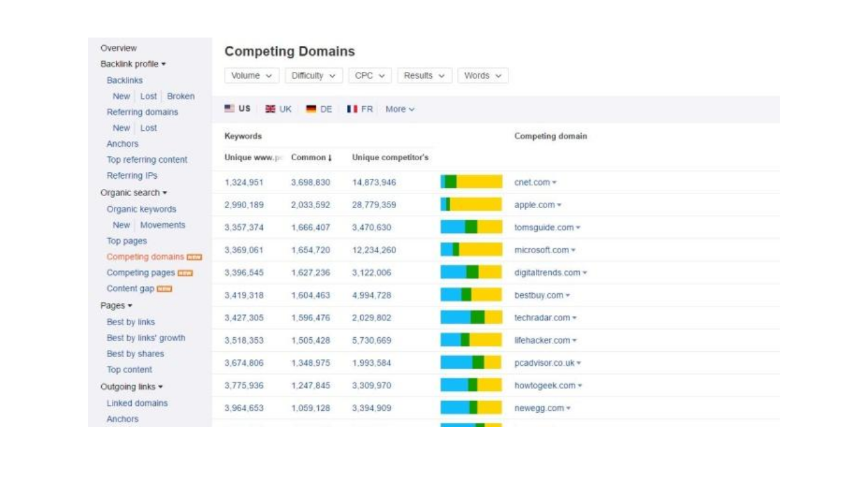Select the UK country tab
Screen dimensions: 868x479
pyautogui.click(x=278, y=109)
